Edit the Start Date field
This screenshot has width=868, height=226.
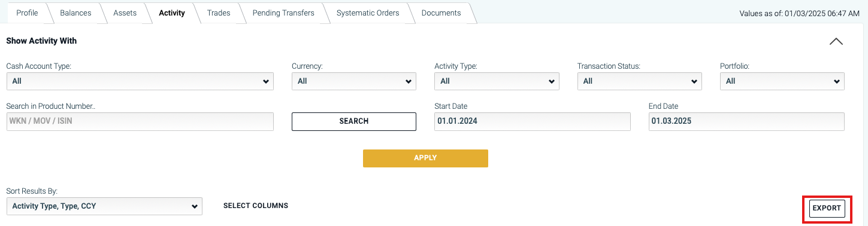pos(533,121)
